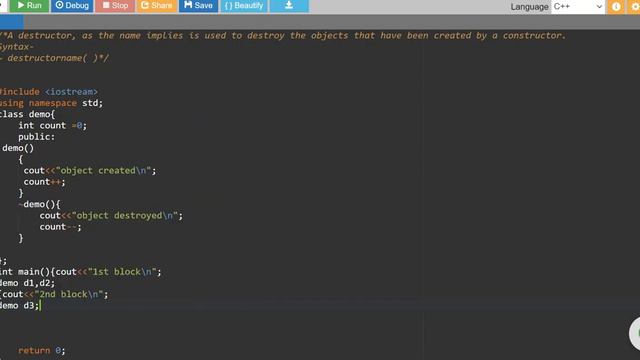
Task: Click the 'int main(){cout<<"1st block\n";' line
Action: tap(80, 272)
